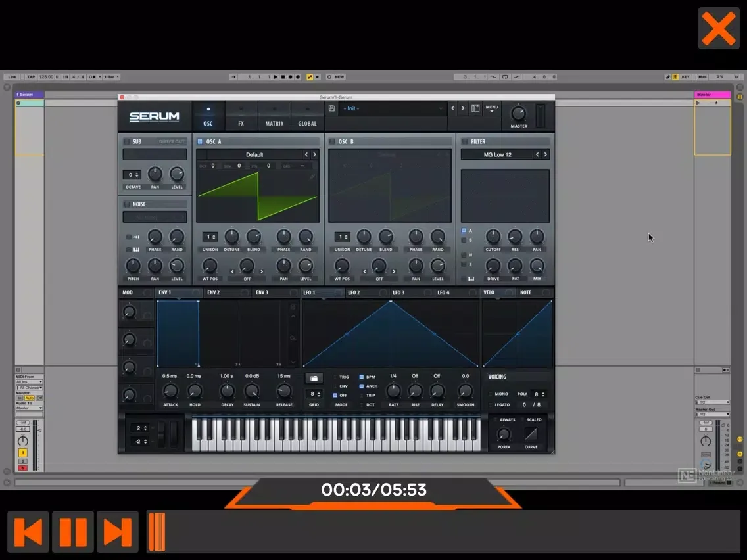Open the GLOBAL tab
Screen dimensions: 747x560
coord(307,116)
